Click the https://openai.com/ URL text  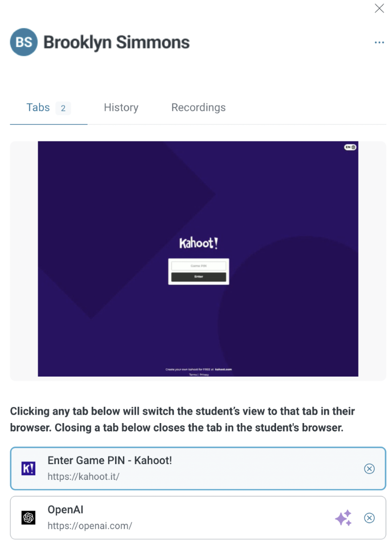coord(90,526)
